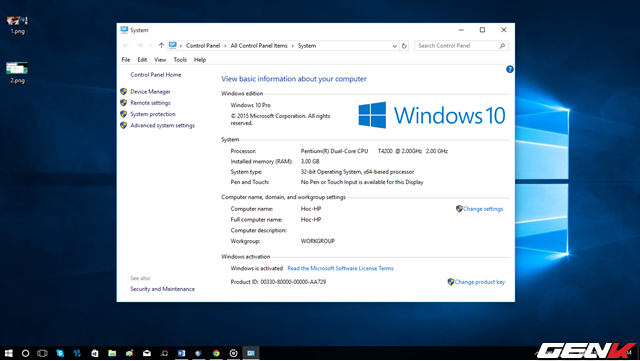Open Paint palette icon in the taskbar
Viewport: 640px width, 361px height.
[129, 353]
